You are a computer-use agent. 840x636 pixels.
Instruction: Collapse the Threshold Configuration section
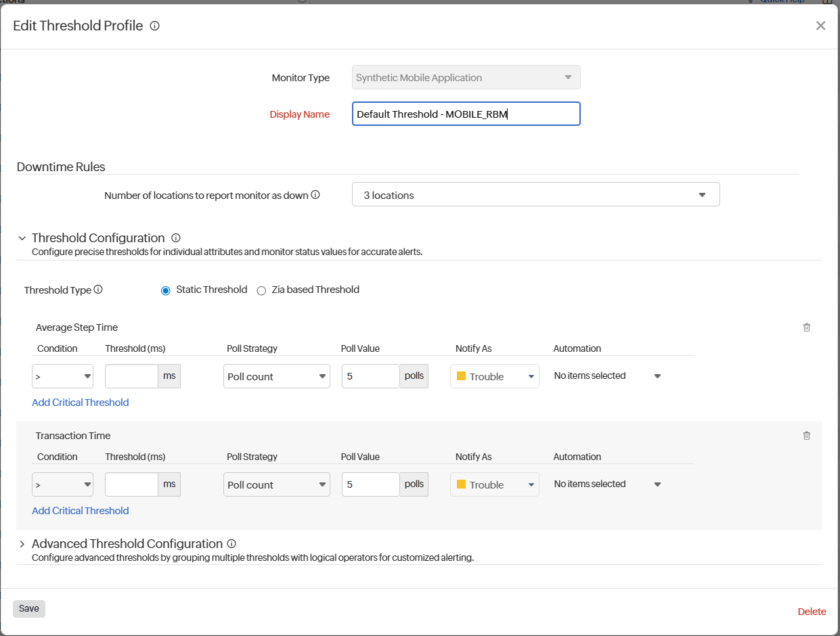point(22,237)
